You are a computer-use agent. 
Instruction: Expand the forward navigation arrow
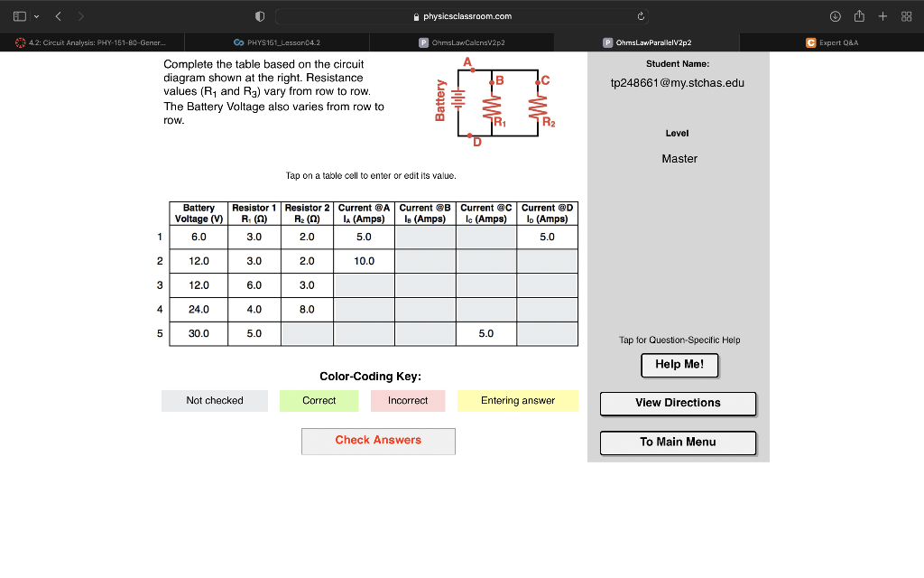tap(79, 15)
